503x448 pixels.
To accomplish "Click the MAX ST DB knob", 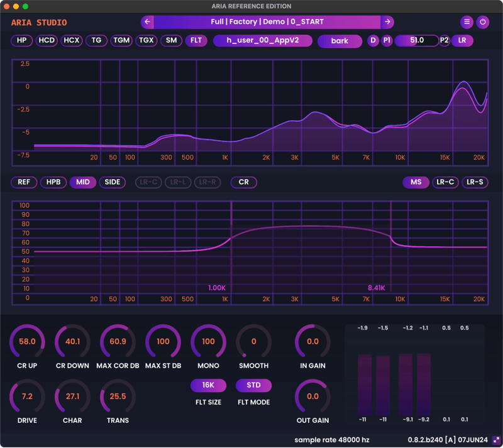I will pyautogui.click(x=163, y=342).
